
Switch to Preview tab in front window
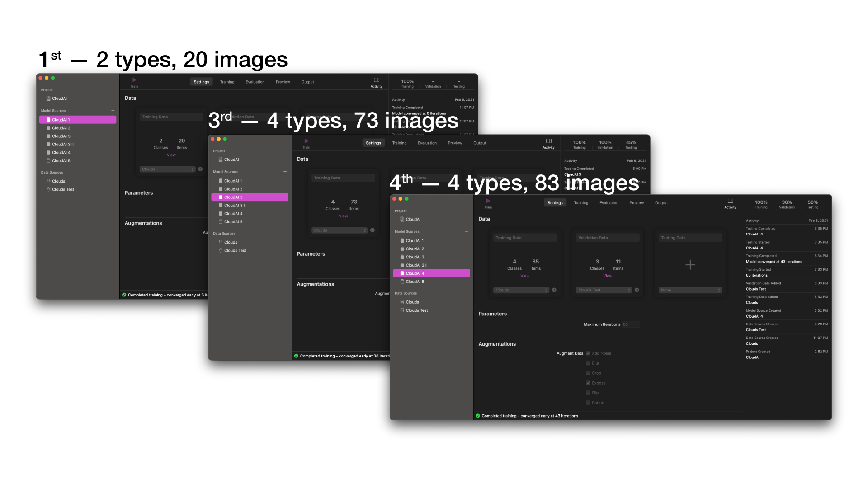point(637,203)
